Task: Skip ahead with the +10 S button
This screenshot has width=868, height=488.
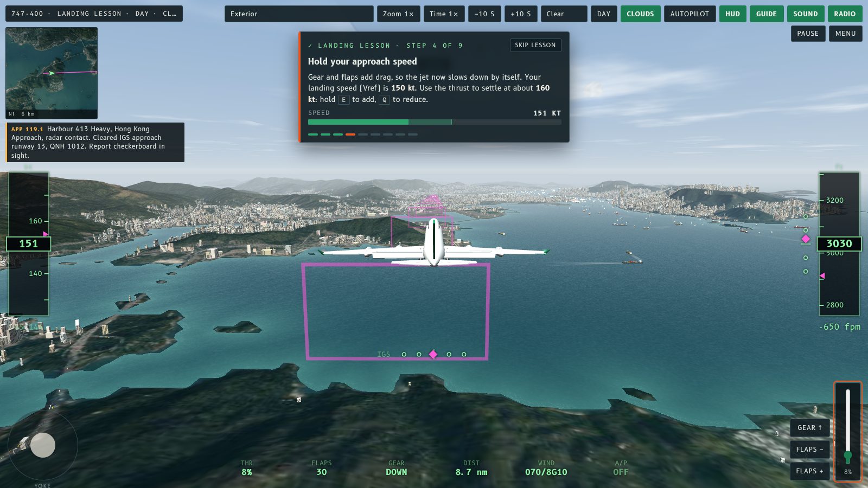Action: [x=521, y=14]
